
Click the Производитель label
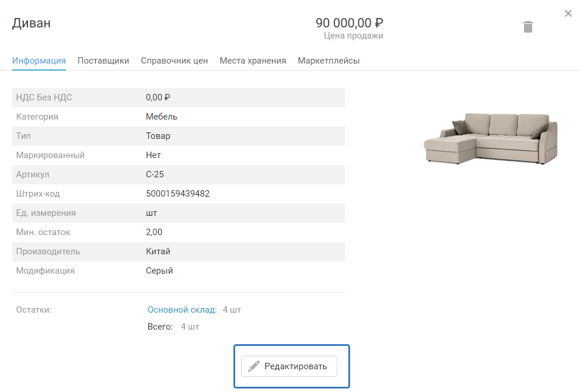[48, 251]
